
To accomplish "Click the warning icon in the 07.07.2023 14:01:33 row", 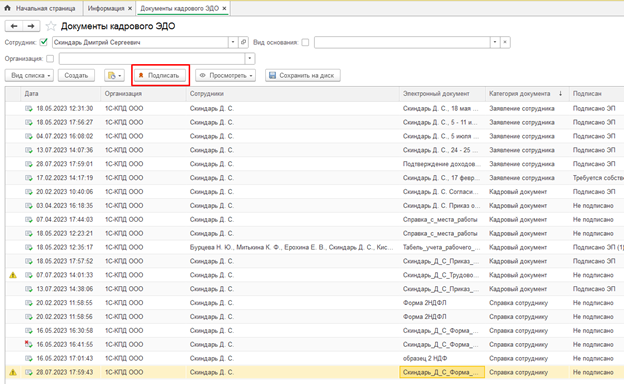I will (13, 275).
